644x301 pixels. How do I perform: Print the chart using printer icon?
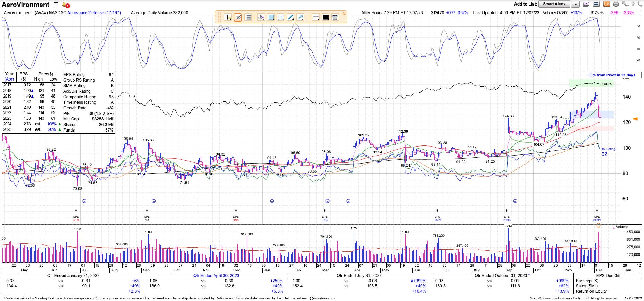point(616,4)
